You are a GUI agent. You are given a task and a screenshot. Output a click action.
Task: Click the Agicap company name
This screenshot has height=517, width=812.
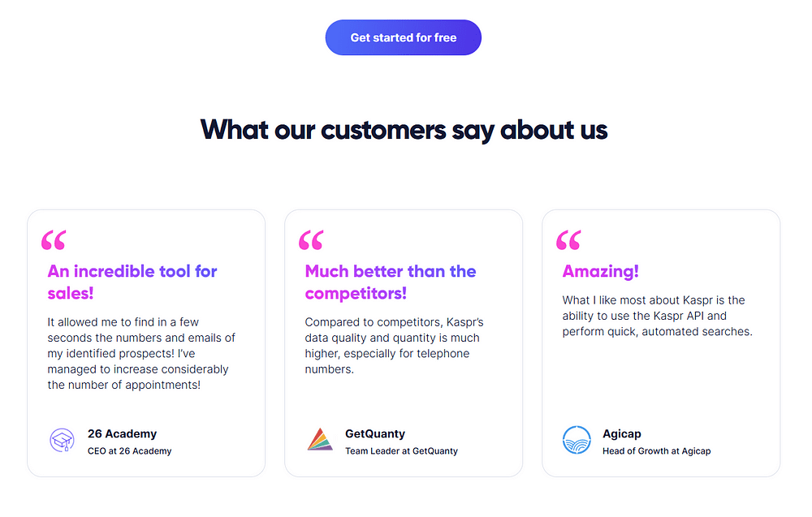621,433
